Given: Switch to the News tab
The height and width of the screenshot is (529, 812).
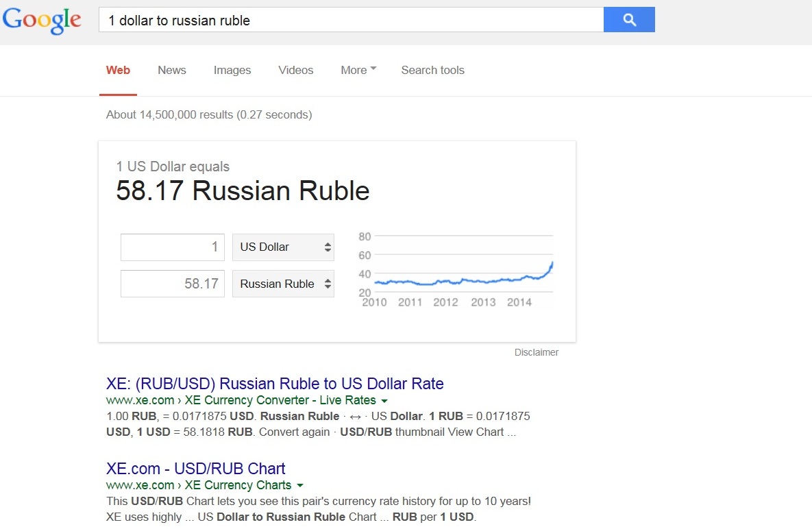Looking at the screenshot, I should click(171, 70).
